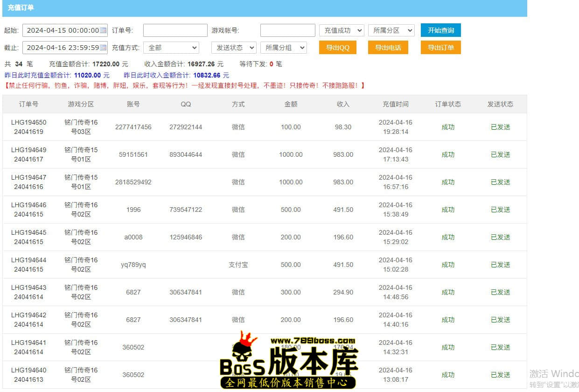Focus the 订单号 input field
This screenshot has height=392, width=579.
coord(175,30)
